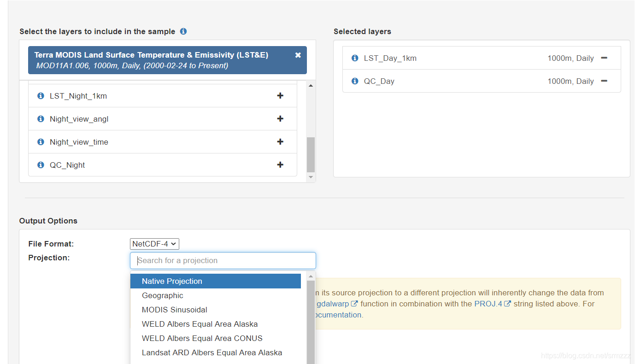The height and width of the screenshot is (364, 635).
Task: Click the Night_view_time layer name
Action: click(79, 142)
